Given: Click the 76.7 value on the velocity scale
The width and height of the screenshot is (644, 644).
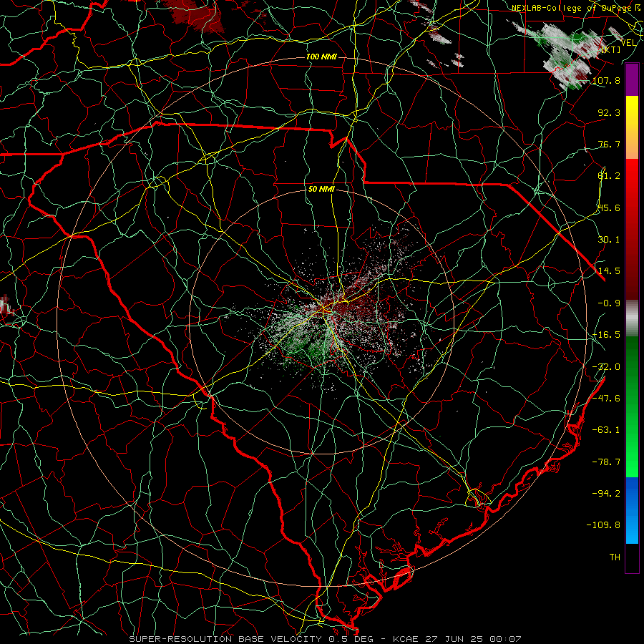Looking at the screenshot, I should [x=609, y=144].
